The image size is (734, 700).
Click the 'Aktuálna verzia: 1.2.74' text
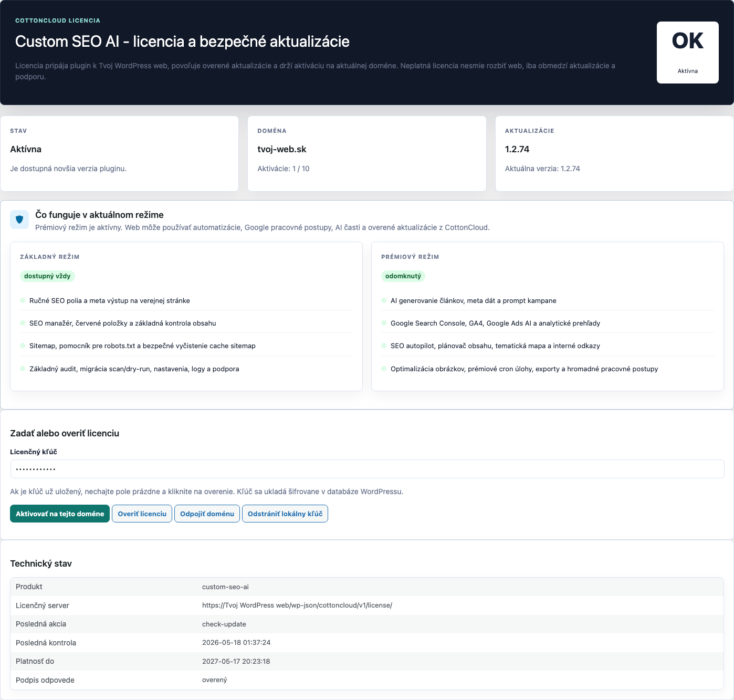click(542, 169)
